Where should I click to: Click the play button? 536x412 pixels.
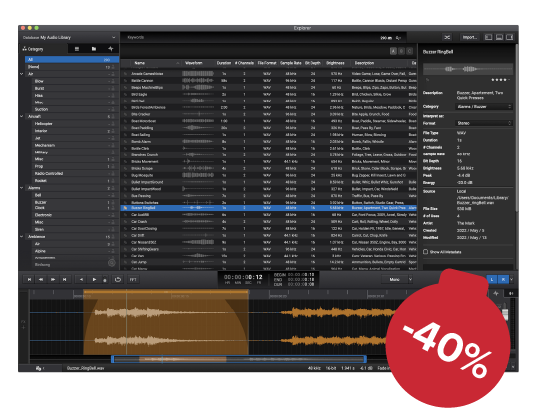pos(94,279)
